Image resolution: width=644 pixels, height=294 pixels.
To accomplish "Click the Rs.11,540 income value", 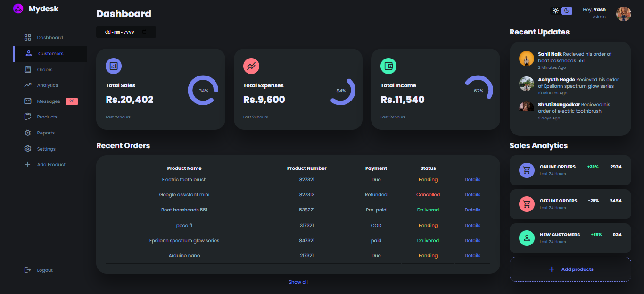I will (x=403, y=100).
